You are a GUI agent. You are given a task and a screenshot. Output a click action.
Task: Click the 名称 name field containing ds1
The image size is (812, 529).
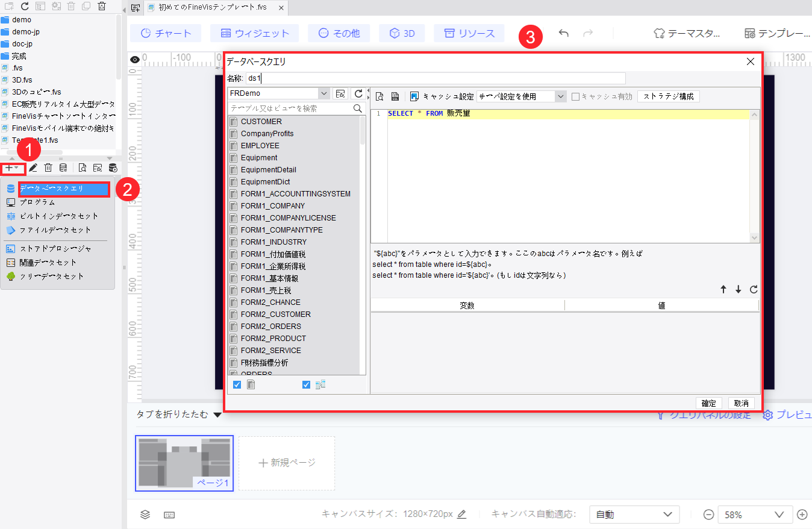tap(436, 78)
